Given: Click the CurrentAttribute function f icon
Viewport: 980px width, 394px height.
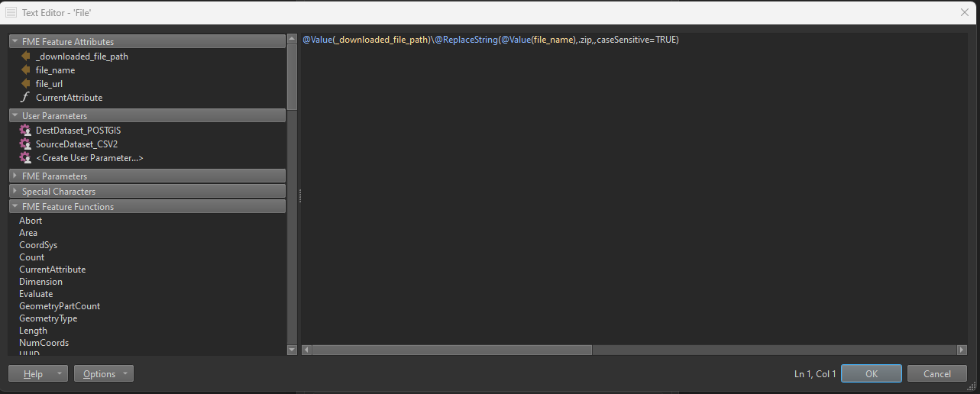Looking at the screenshot, I should [25, 98].
